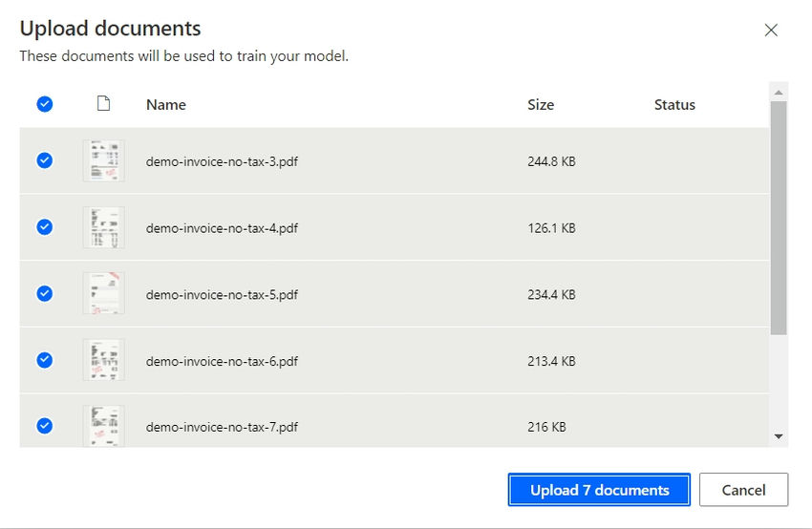The width and height of the screenshot is (812, 529).
Task: Open thumbnail of demo-invoice-no-tax-3.pdf
Action: (103, 160)
